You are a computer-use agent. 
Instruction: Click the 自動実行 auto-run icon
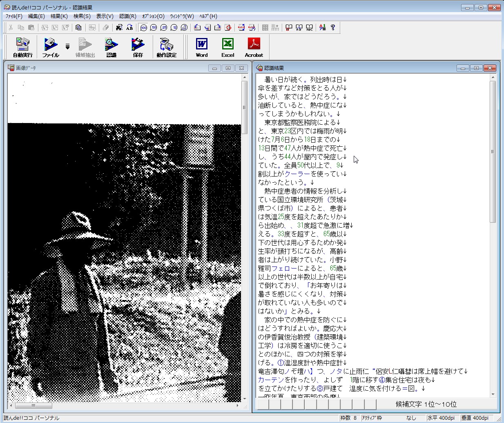[22, 47]
